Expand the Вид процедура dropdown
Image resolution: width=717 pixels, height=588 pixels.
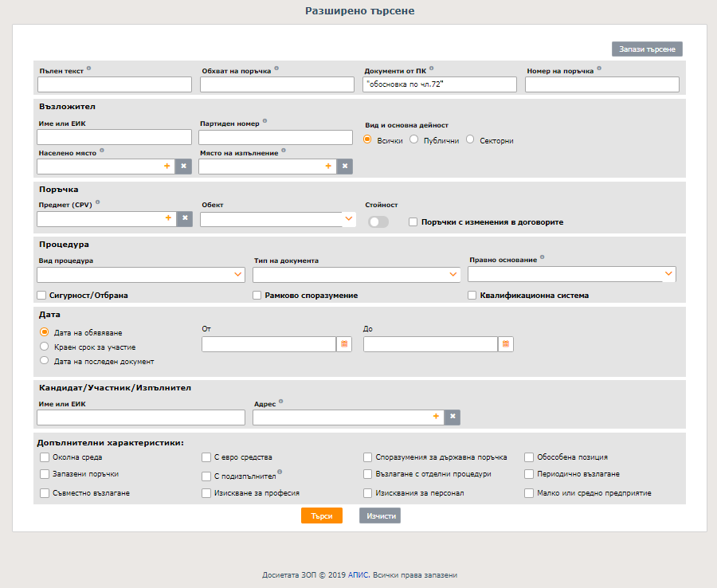238,275
